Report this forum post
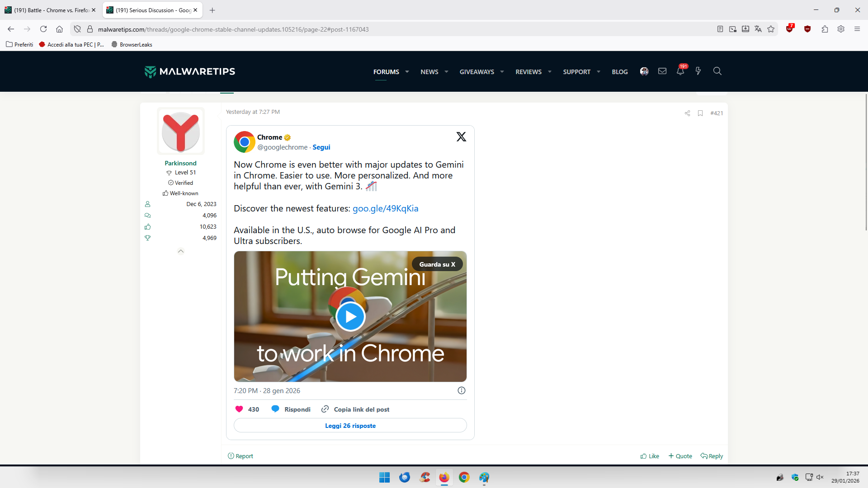868x488 pixels. (x=241, y=456)
